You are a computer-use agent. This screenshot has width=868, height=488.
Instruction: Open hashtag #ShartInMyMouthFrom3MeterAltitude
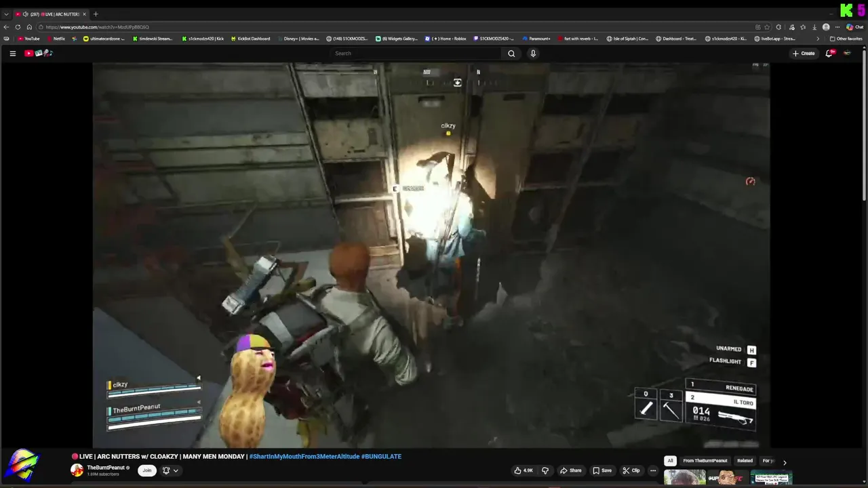pos(304,456)
